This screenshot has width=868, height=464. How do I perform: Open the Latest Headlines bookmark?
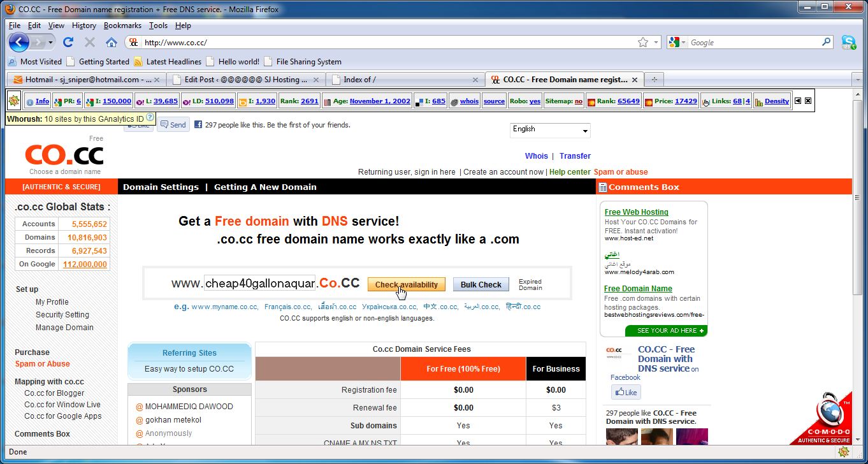(168, 62)
